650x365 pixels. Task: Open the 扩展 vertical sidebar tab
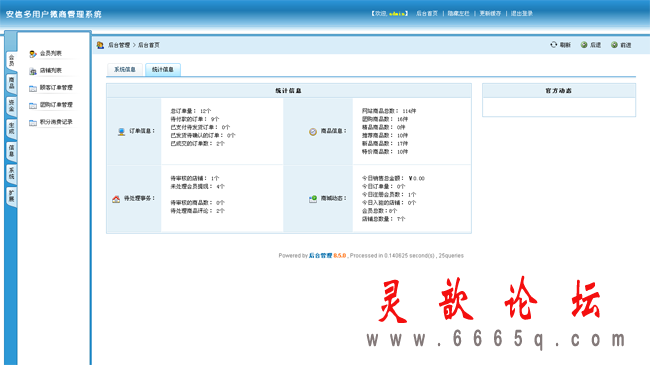(12, 196)
